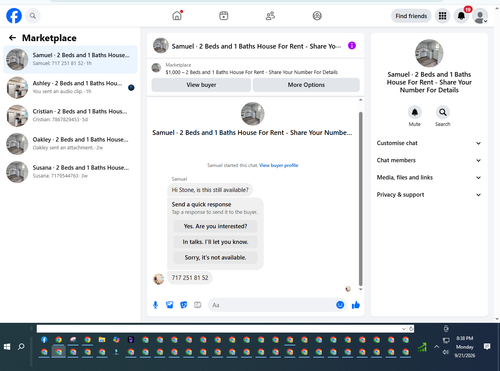Viewport: 500px width, 371px height.
Task: Open Samuel's conversation in the chat list
Action: (x=70, y=59)
